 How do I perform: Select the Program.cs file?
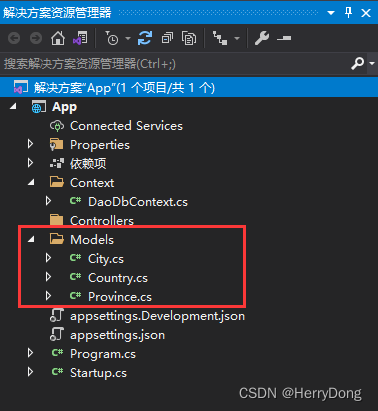tap(103, 354)
